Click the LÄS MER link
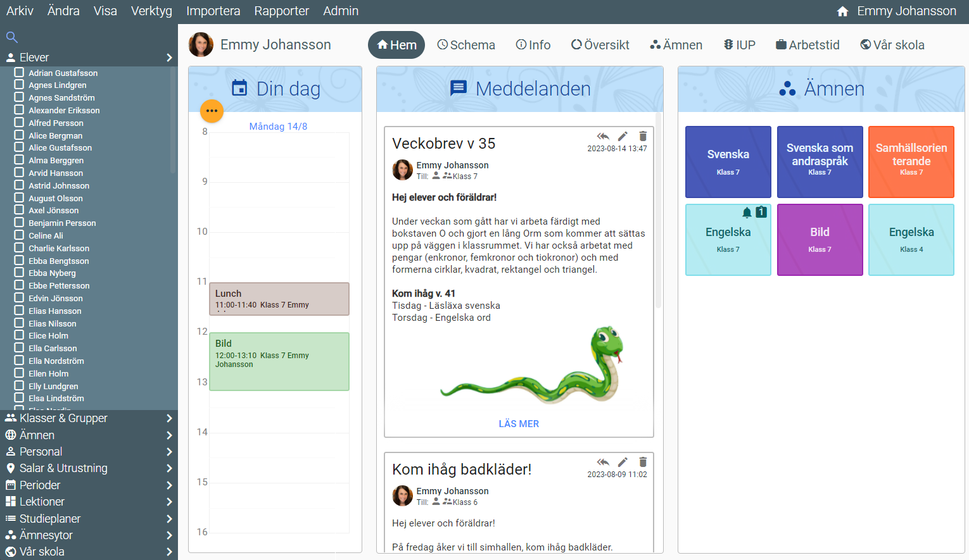 pyautogui.click(x=518, y=424)
